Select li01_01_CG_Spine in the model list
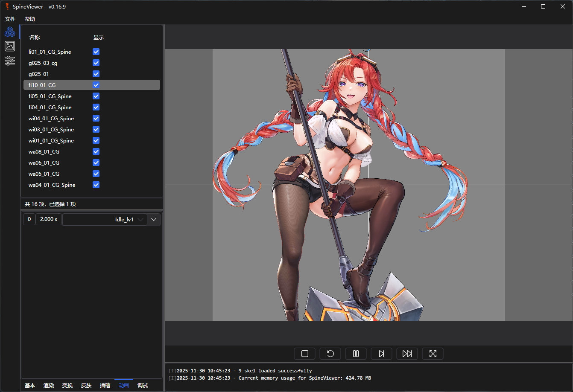 pos(92,52)
